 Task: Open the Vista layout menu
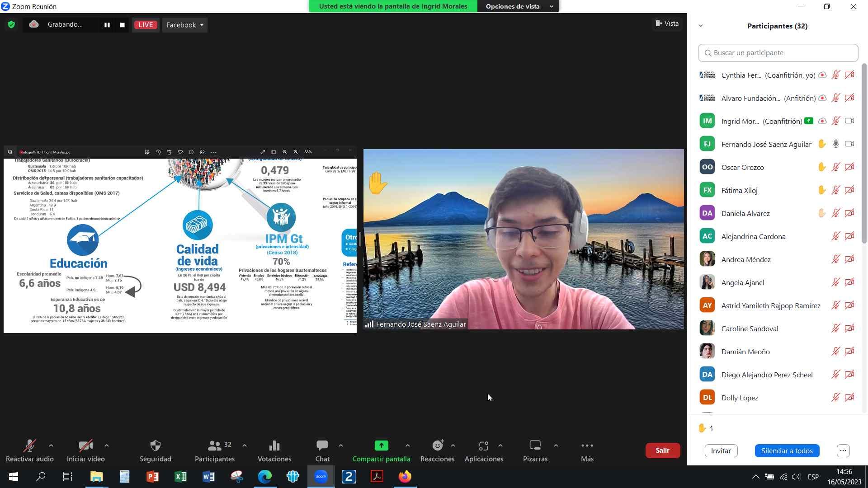(667, 23)
